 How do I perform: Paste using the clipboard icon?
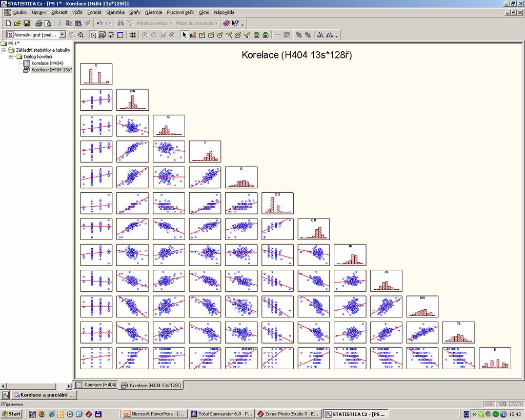(x=78, y=24)
